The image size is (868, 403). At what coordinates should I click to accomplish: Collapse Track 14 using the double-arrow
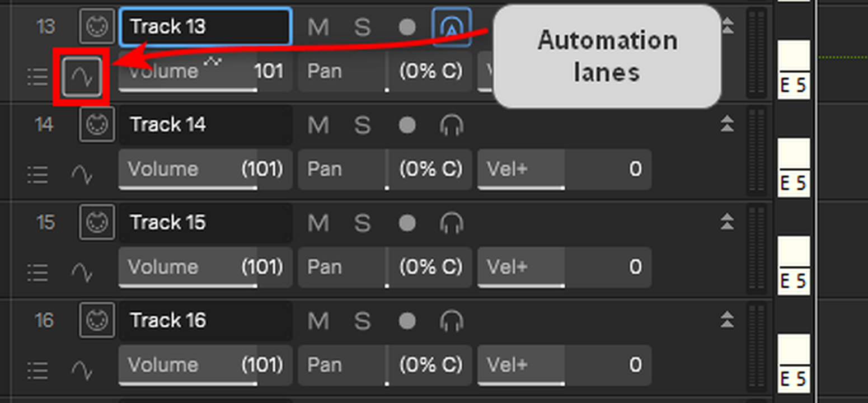[727, 125]
